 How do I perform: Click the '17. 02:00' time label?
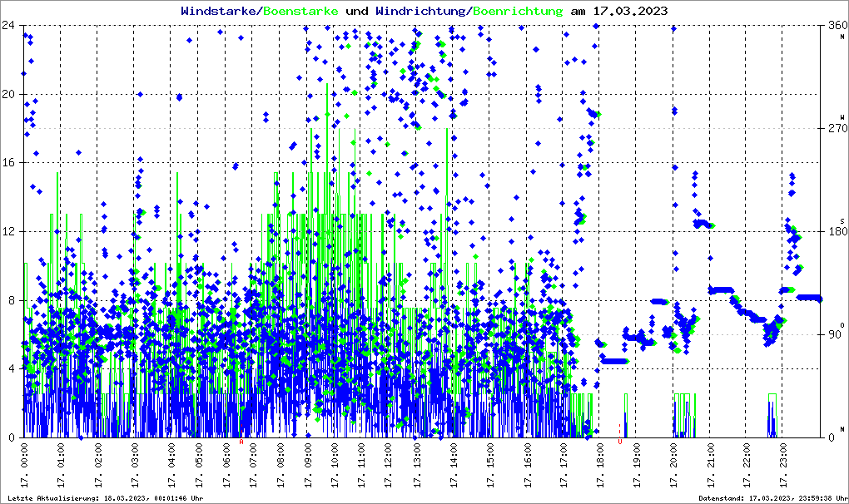(x=98, y=465)
